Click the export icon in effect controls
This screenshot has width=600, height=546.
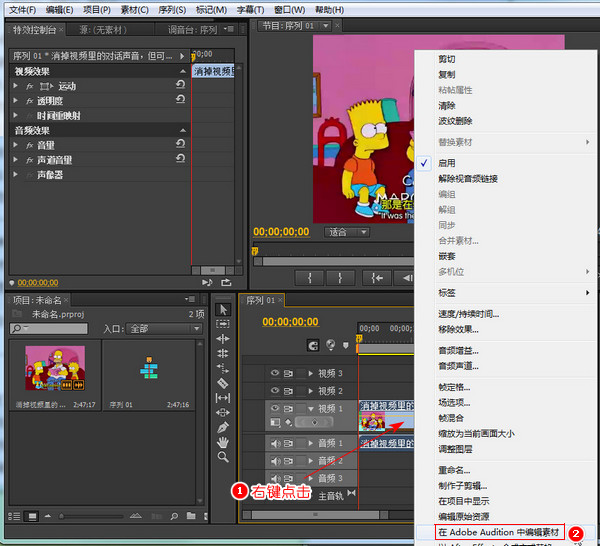click(226, 282)
